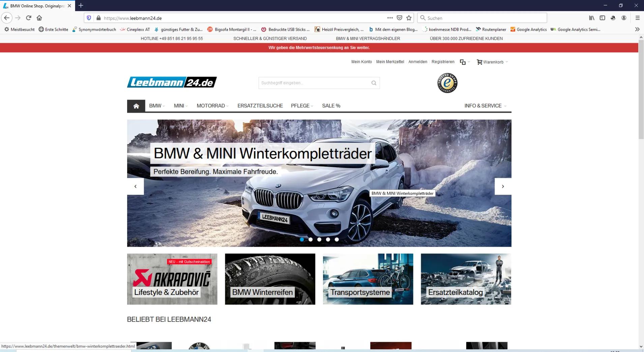
Task: Save page to Pocket icon
Action: point(400,18)
